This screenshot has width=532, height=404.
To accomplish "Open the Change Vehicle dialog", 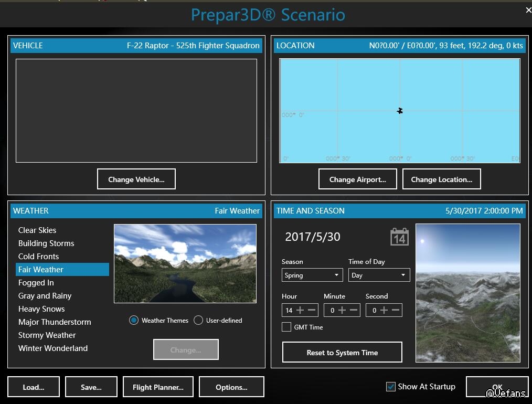I will click(x=136, y=179).
